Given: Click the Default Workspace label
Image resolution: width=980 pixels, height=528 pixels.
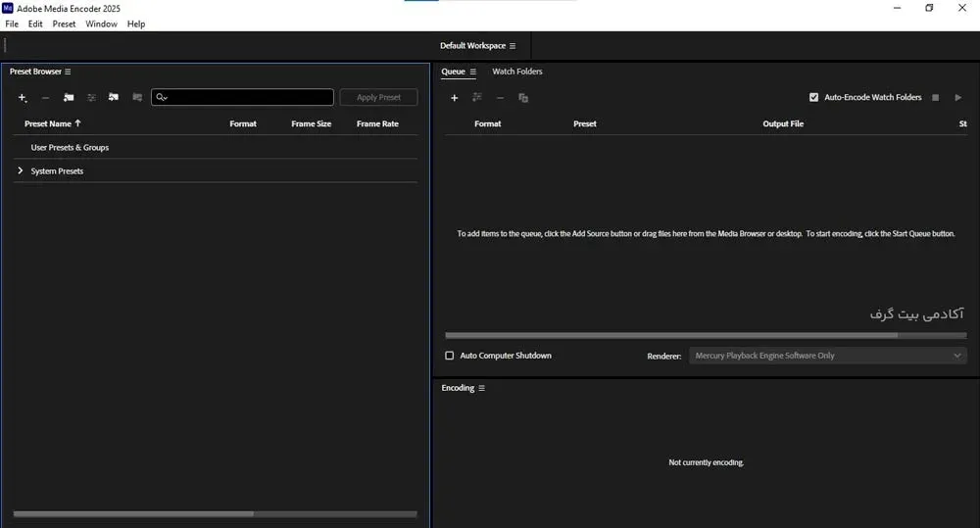Looking at the screenshot, I should [472, 46].
